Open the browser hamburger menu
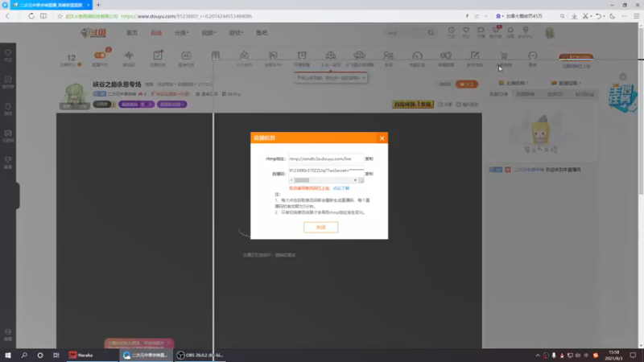644x362 pixels. coord(636,16)
